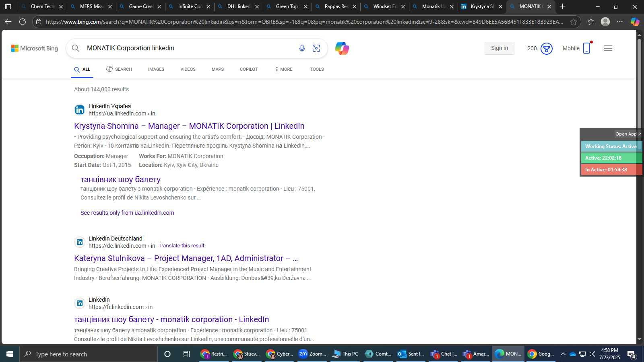The width and height of the screenshot is (644, 362).
Task: Open This PC from taskbar
Action: click(x=345, y=354)
